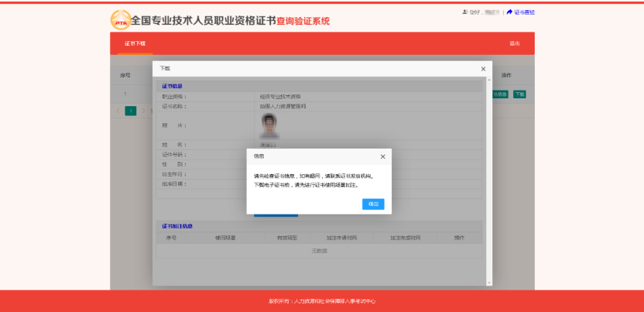Click the value 助理人力资源管理师
Image resolution: width=644 pixels, height=312 pixels.
tap(283, 106)
